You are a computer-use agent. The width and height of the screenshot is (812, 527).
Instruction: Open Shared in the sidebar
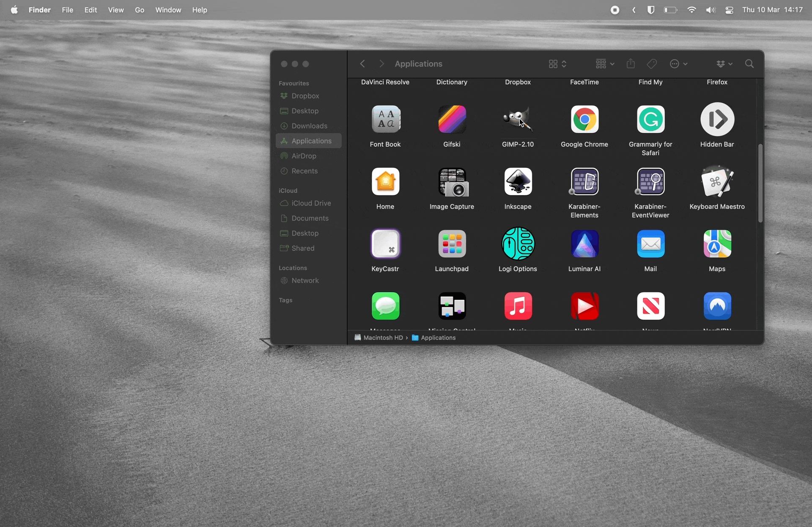point(308,248)
